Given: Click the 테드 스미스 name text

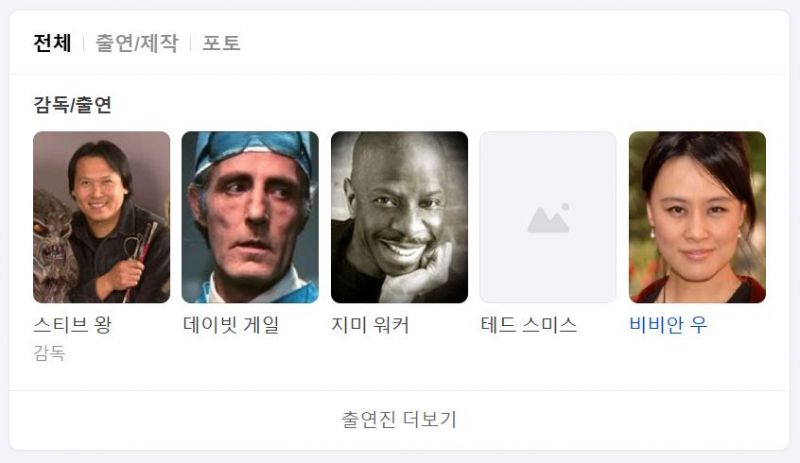Looking at the screenshot, I should (x=529, y=325).
